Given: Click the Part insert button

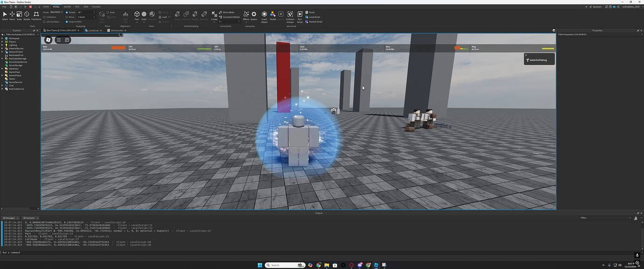Looking at the screenshot, I should pos(136,14).
